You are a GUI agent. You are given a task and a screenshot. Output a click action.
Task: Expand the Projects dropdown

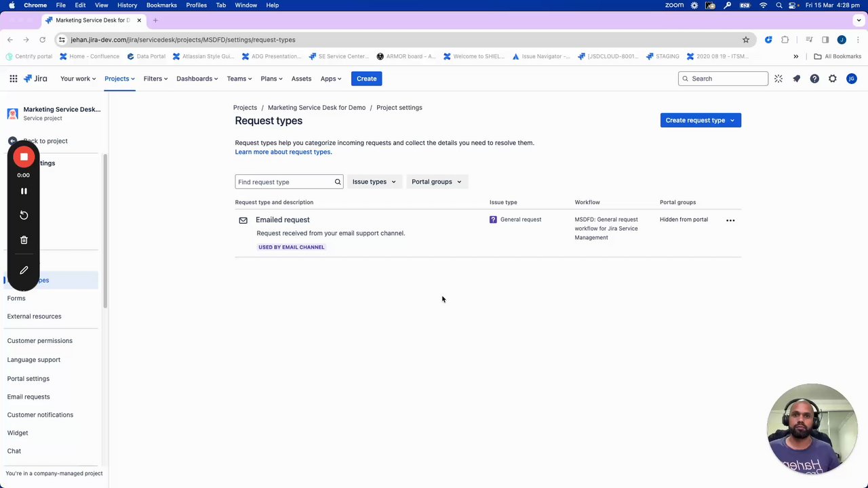[x=119, y=79]
